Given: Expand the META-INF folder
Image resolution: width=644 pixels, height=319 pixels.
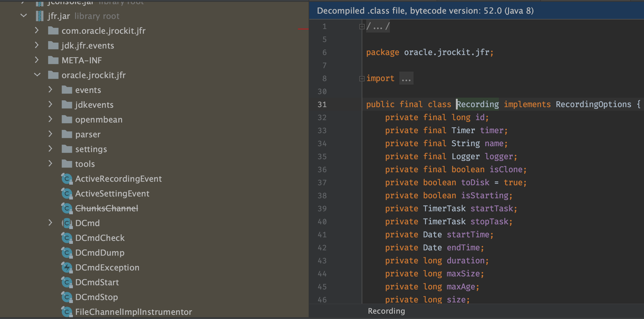Looking at the screenshot, I should click(x=37, y=60).
